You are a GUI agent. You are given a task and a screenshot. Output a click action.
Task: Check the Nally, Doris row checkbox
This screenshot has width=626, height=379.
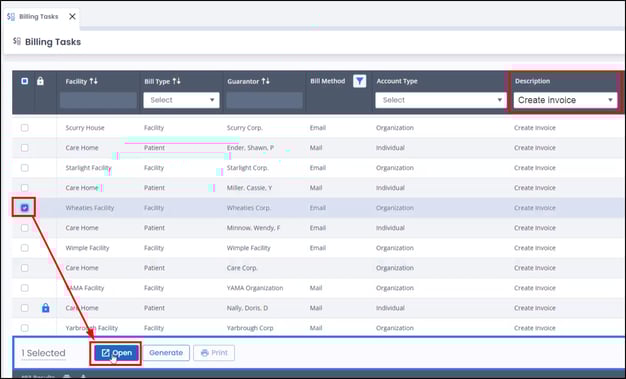point(25,308)
